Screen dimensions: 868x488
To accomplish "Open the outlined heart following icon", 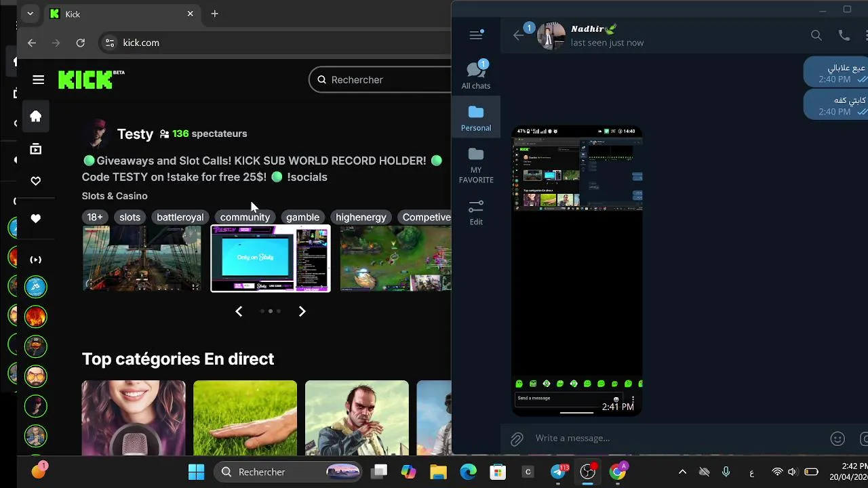I will [36, 181].
